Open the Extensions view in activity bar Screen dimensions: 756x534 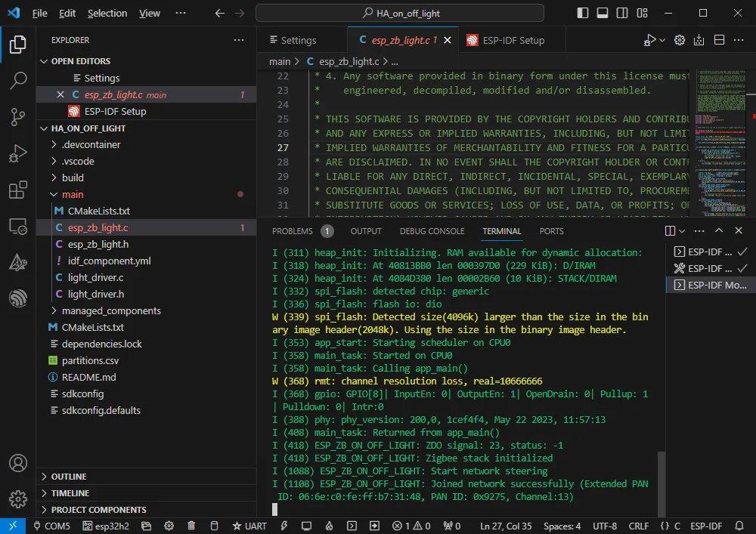pos(17,190)
